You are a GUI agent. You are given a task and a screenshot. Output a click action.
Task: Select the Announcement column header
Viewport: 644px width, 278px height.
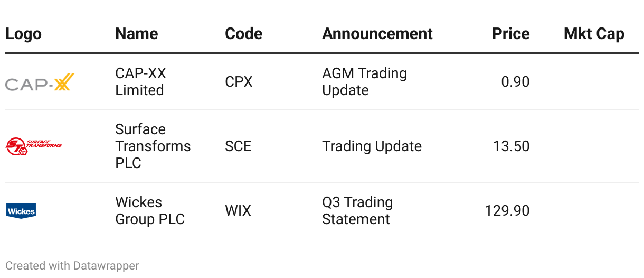point(377,34)
